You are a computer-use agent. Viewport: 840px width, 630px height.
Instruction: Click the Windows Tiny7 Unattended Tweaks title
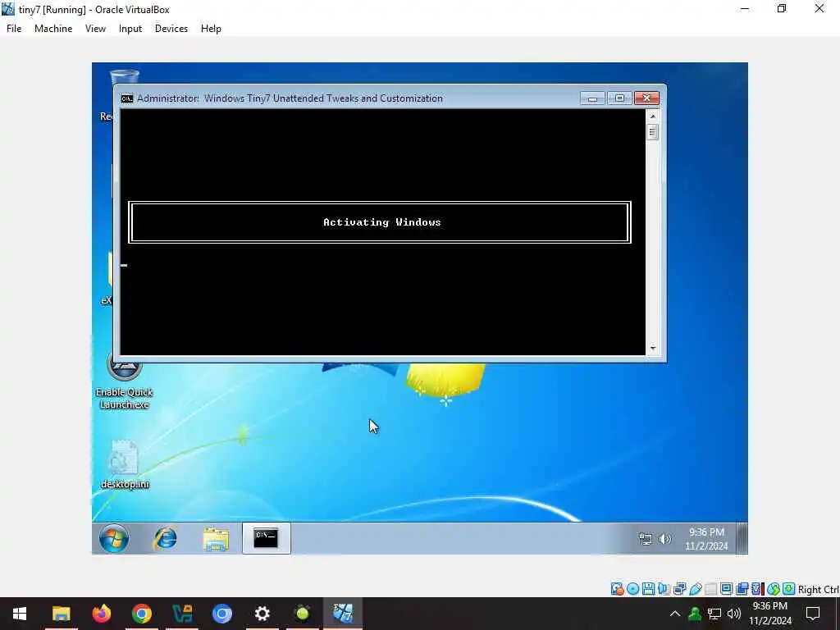(x=323, y=98)
